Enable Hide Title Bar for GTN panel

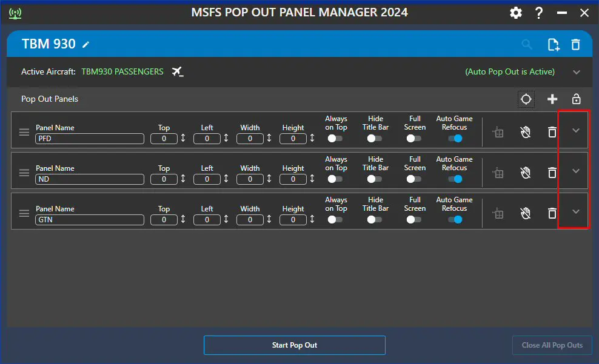[x=375, y=219]
